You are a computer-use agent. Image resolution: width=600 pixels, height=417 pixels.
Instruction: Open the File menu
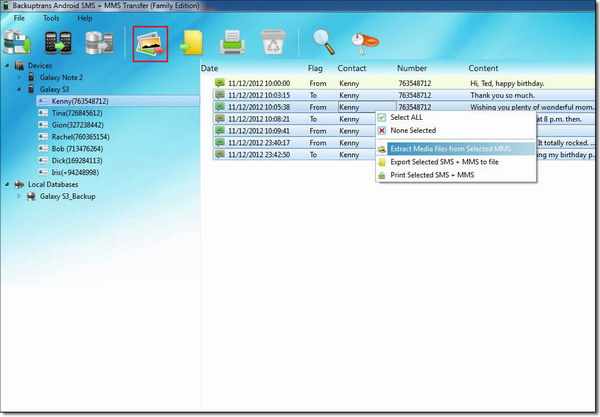pos(19,18)
